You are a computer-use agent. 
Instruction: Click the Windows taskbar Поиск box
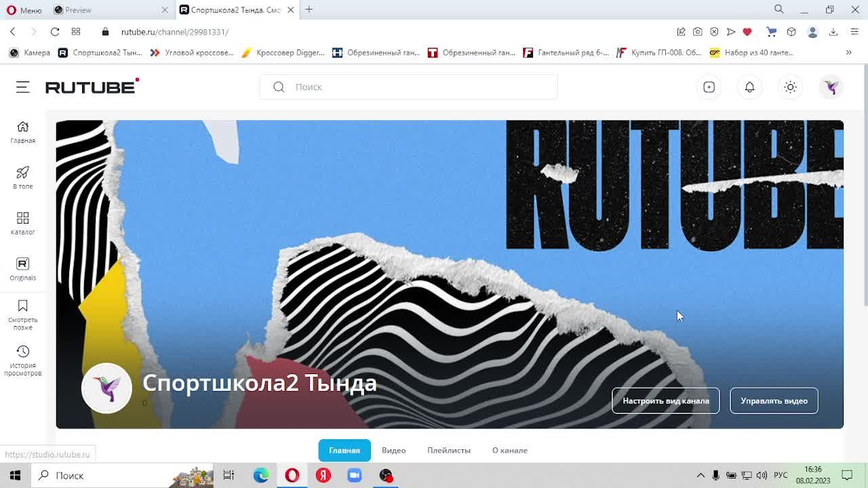coord(122,475)
